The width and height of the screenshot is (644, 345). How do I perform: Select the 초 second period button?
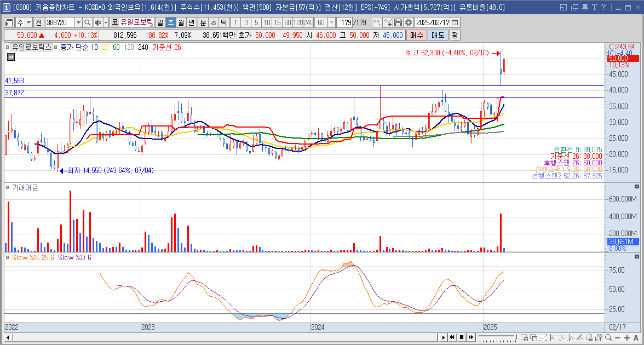pos(213,22)
